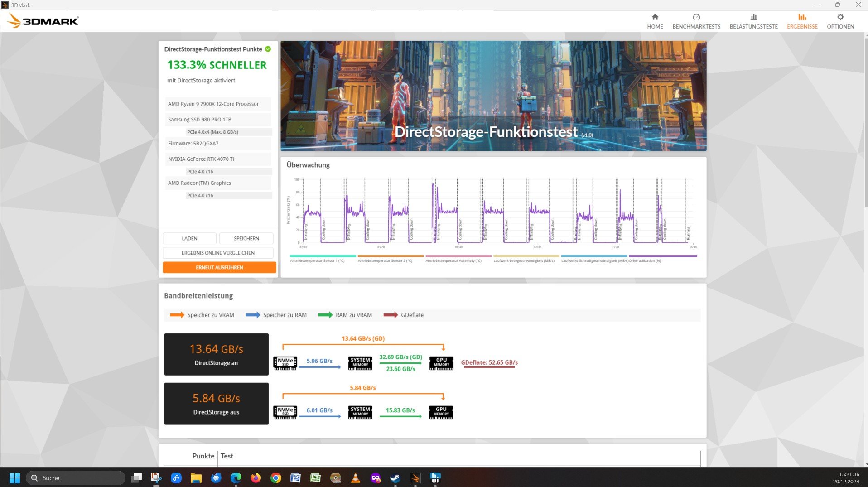868x487 pixels.
Task: Click Samsung SSD 980 PRO 1TB entry
Action: tap(218, 120)
